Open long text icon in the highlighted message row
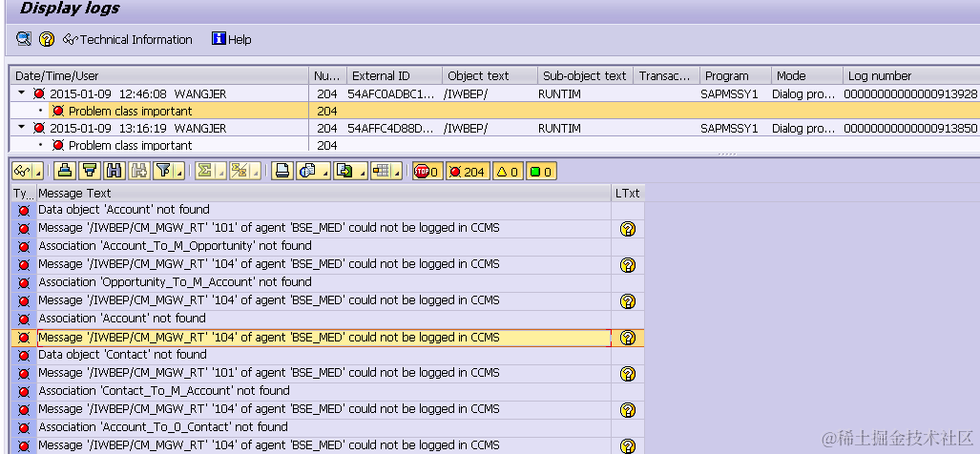 click(628, 338)
